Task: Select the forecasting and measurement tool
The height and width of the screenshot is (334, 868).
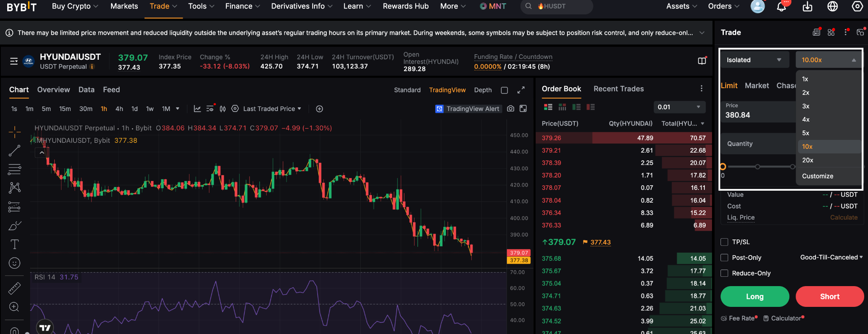Action: 14,207
